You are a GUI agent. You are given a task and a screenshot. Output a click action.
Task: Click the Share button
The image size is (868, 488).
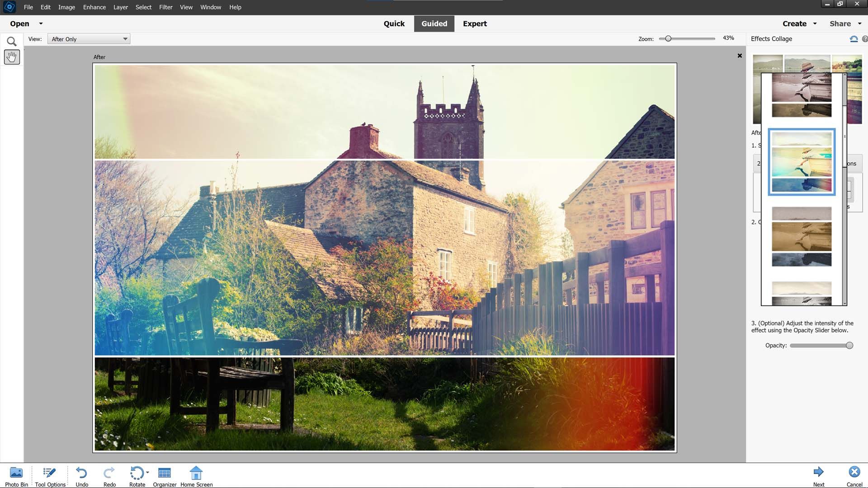point(840,23)
